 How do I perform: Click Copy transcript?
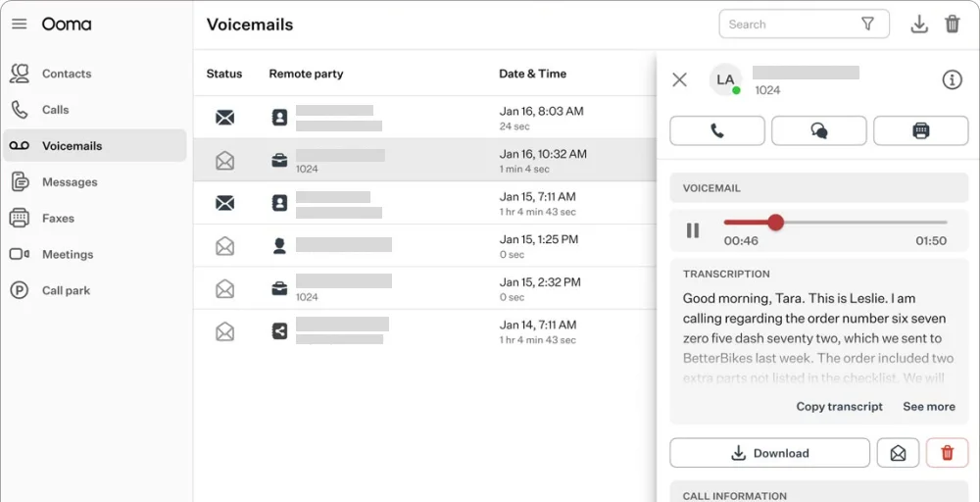click(840, 406)
